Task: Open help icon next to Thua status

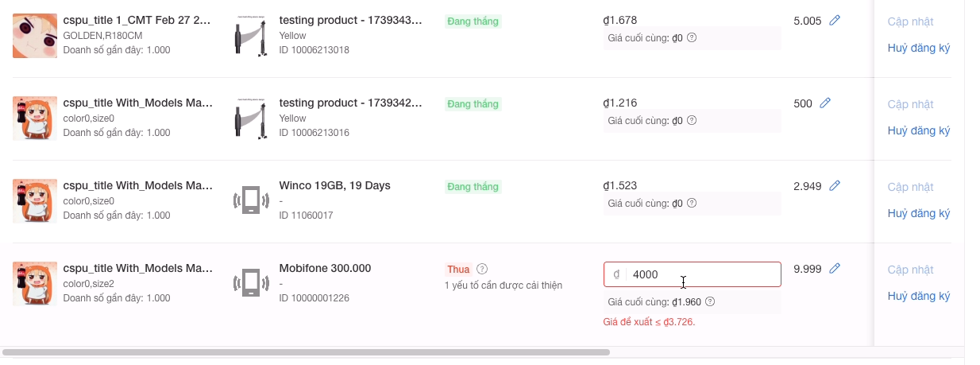Action: [x=482, y=269]
